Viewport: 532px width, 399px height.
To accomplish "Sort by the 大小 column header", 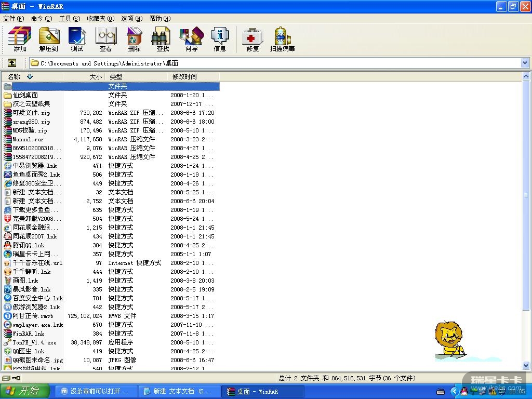I will click(84, 77).
